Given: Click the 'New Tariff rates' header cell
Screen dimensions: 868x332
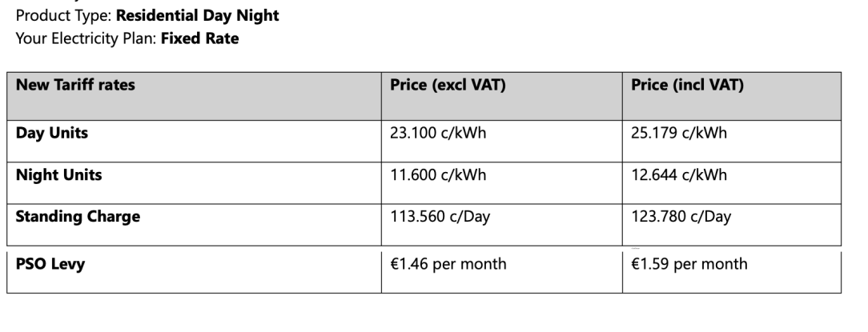Looking at the screenshot, I should coord(194,96).
